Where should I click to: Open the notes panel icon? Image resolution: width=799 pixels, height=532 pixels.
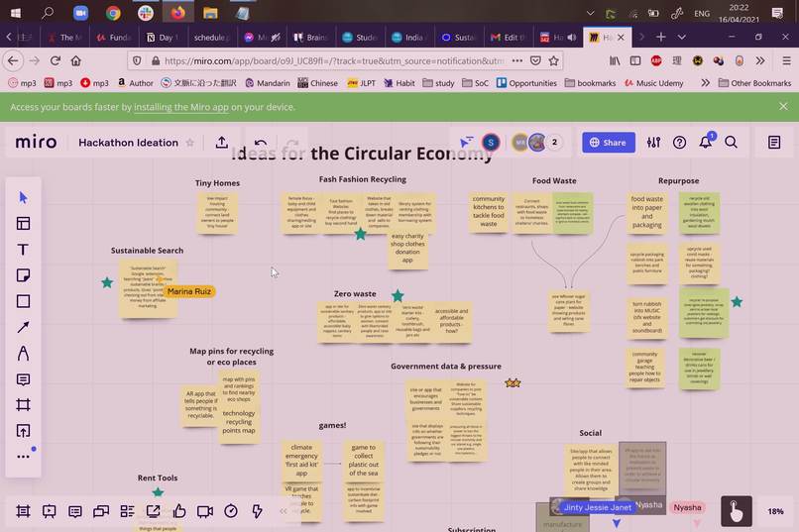(x=774, y=143)
